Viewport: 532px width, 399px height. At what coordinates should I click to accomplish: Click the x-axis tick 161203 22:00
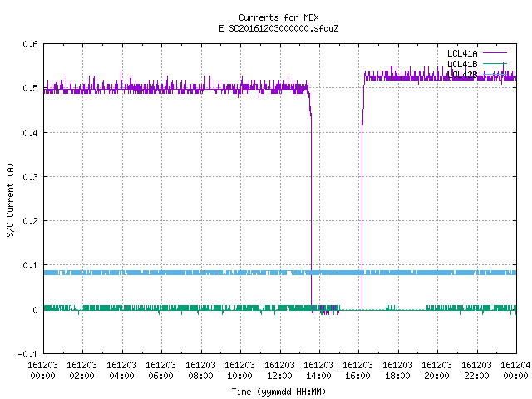(x=477, y=370)
